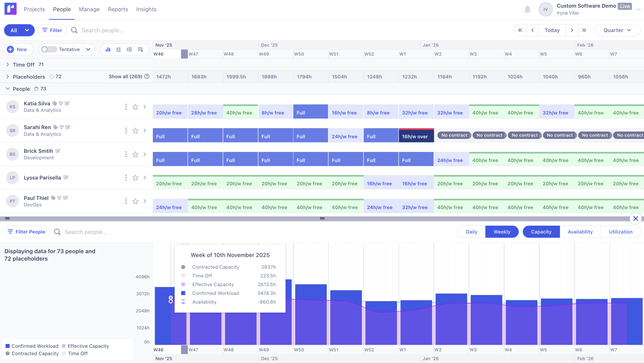The height and width of the screenshot is (363, 644).
Task: Open the bar chart view icon
Action: pos(108,49)
